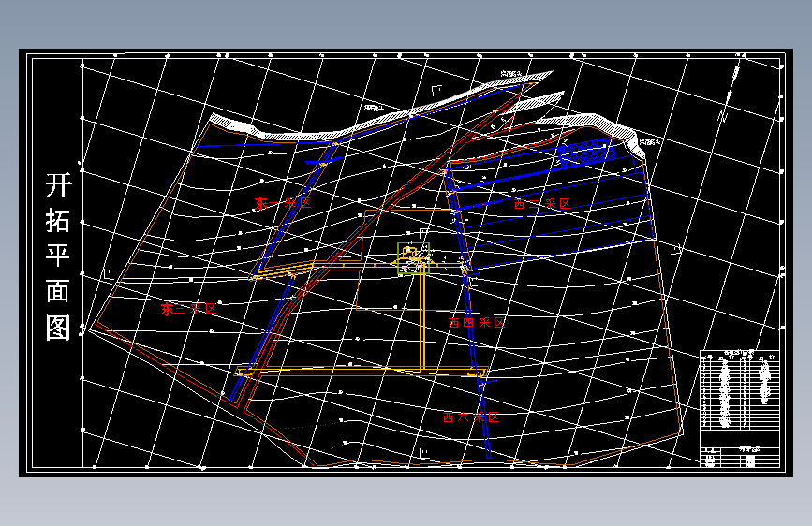812x526 pixels.
Task: Select the '西四采区' mining area label
Action: (x=477, y=323)
